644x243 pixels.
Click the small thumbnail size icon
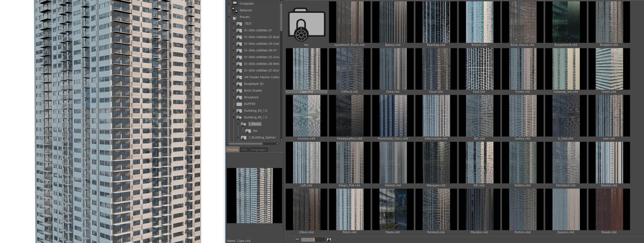point(297,240)
